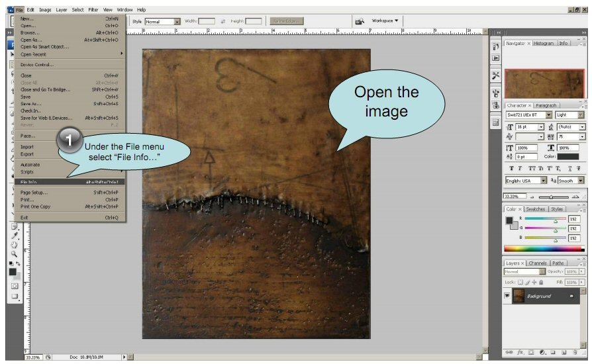Switch to the Channels tab
Screen dimensions: 592x364
pos(537,263)
